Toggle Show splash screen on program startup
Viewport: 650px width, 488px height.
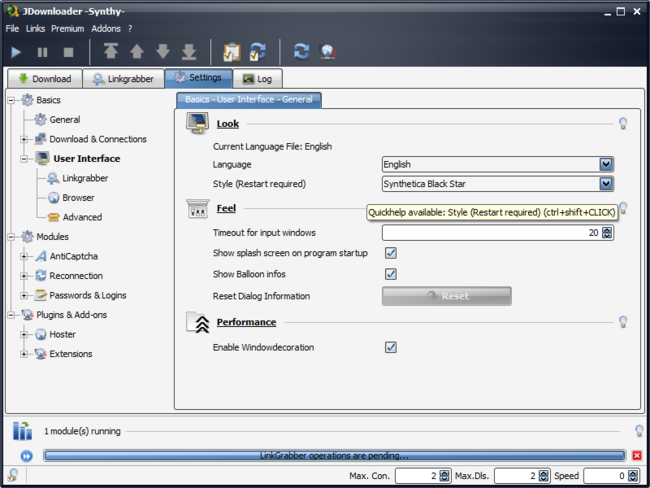click(391, 253)
